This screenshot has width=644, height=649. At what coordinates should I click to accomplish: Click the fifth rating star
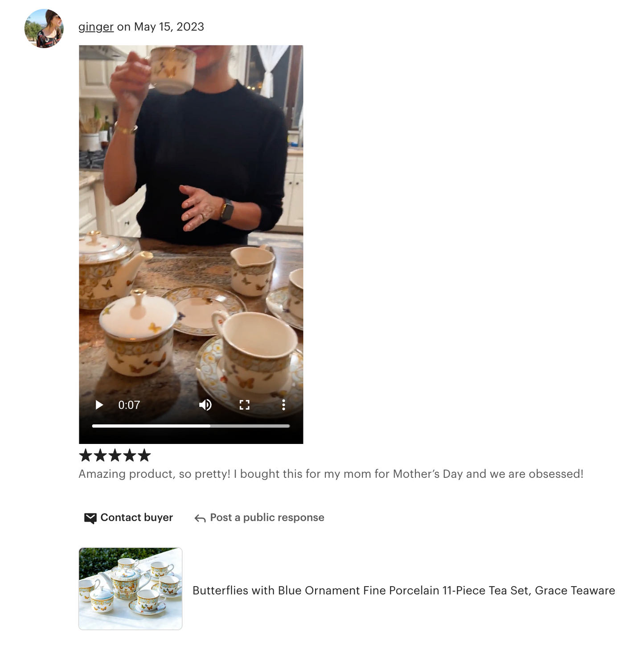pos(144,456)
